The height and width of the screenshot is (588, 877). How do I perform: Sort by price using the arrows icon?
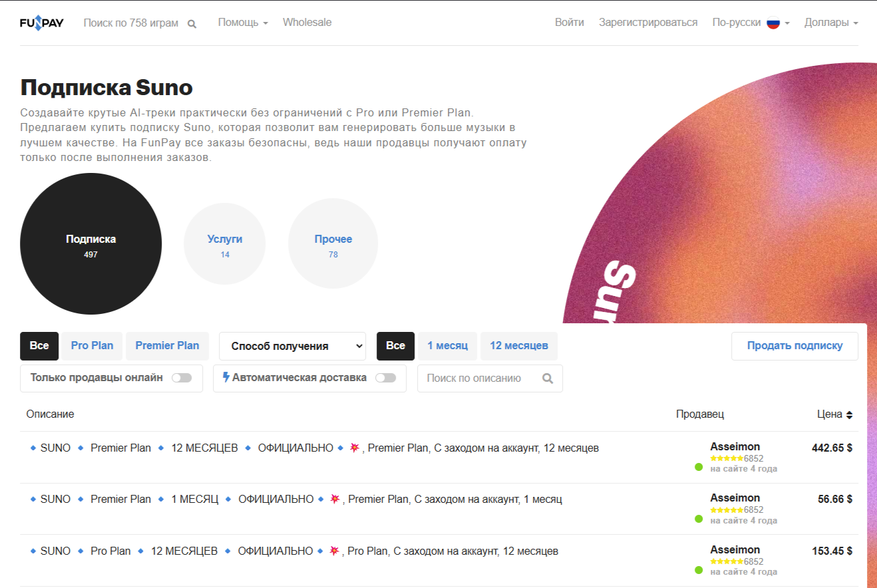[849, 414]
